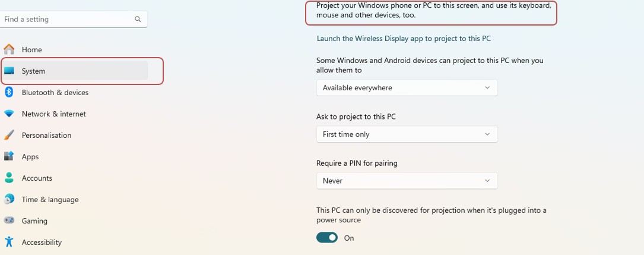644x255 pixels.
Task: Select the Accessibility figure icon
Action: (x=9, y=242)
